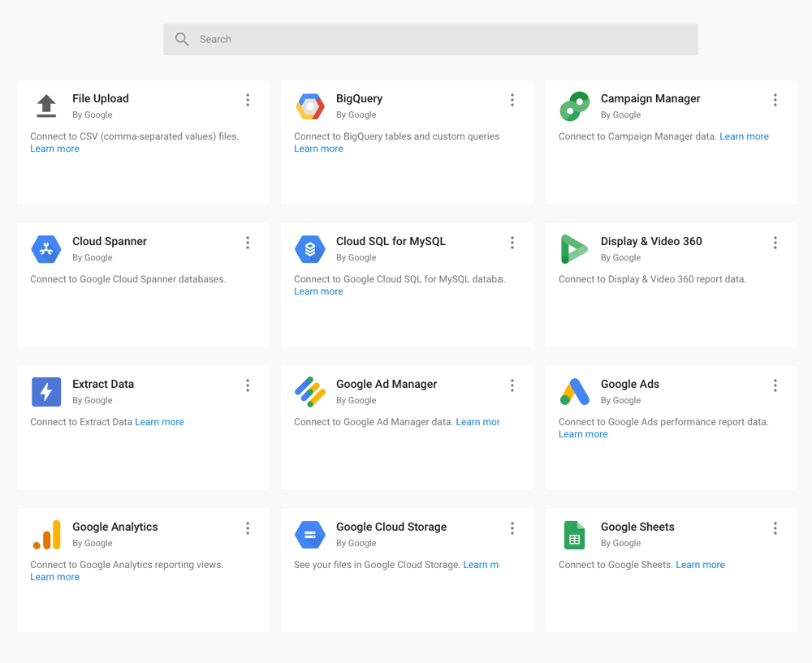Click the Google Cloud Storage icon
The height and width of the screenshot is (663, 812).
(x=310, y=534)
